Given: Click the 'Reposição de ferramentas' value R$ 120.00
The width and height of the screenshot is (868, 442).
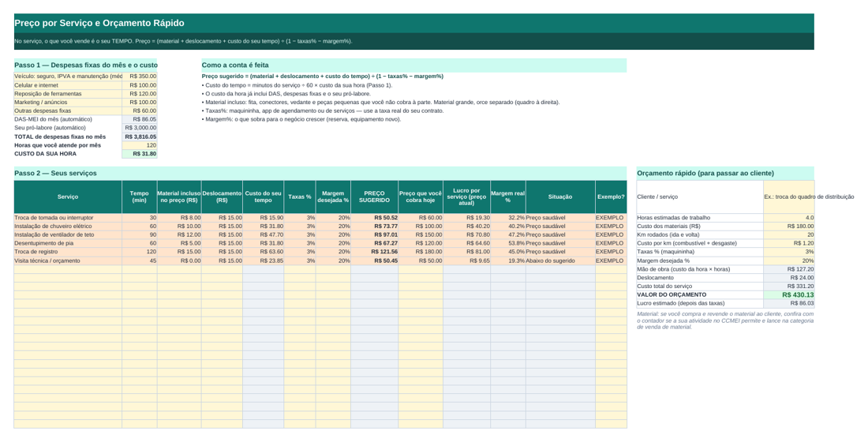Looking at the screenshot, I should pyautogui.click(x=140, y=94).
